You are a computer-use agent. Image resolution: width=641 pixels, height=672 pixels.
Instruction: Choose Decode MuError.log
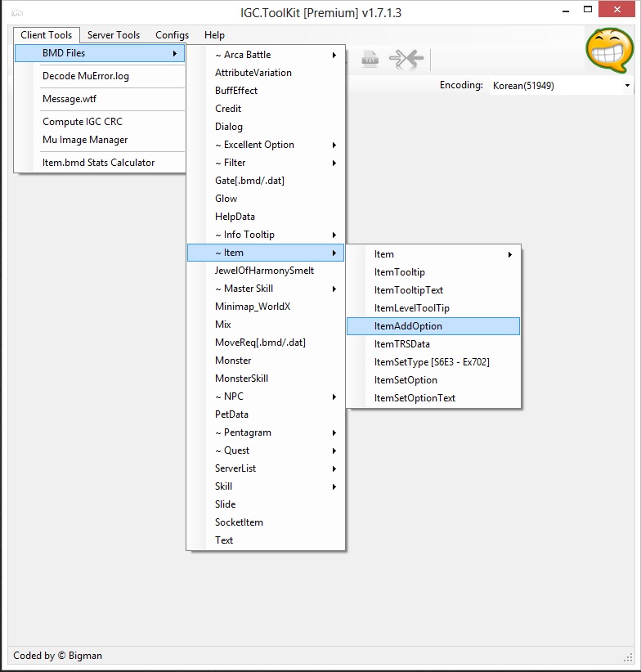click(x=100, y=76)
